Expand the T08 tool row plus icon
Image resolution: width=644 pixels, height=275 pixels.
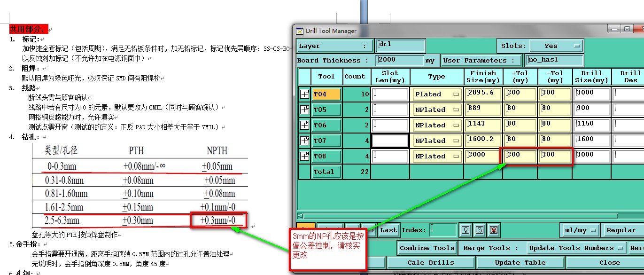pyautogui.click(x=304, y=157)
